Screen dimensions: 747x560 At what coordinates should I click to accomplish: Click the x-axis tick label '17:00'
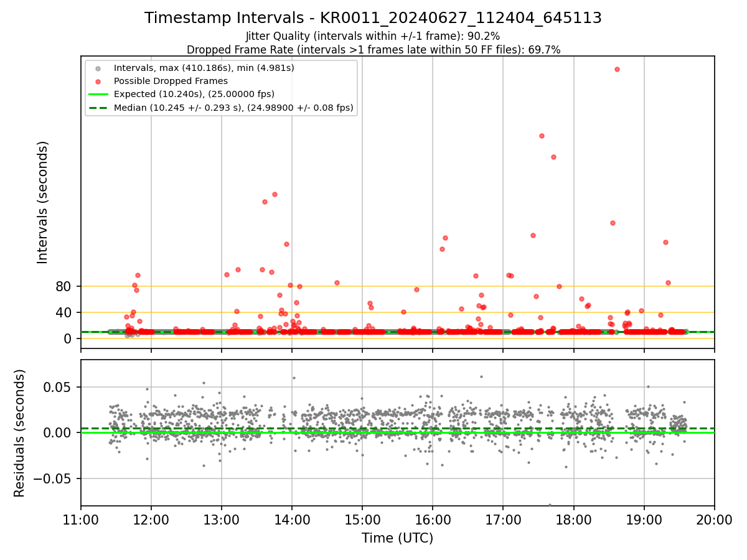(x=503, y=519)
